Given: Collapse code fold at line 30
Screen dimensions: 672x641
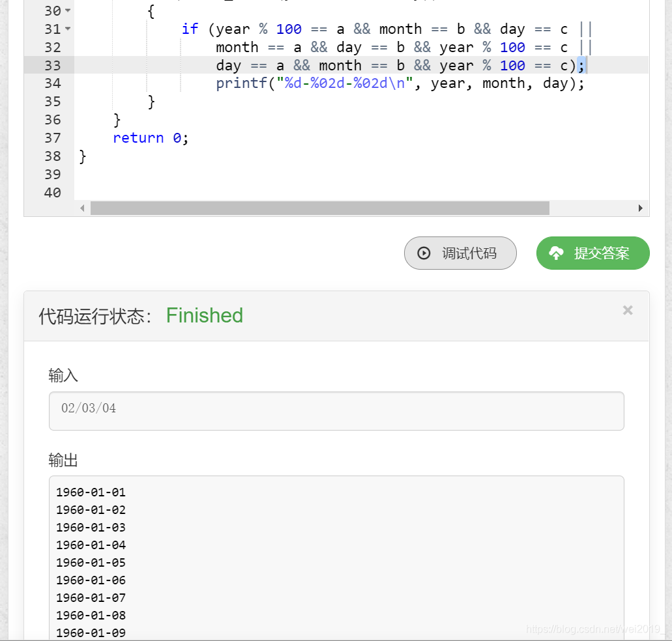Looking at the screenshot, I should [68, 10].
